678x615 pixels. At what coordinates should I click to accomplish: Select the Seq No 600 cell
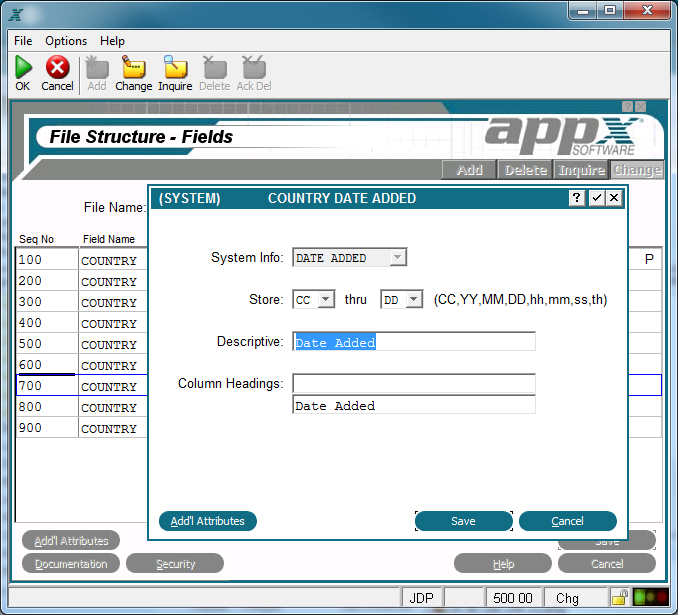(47, 365)
